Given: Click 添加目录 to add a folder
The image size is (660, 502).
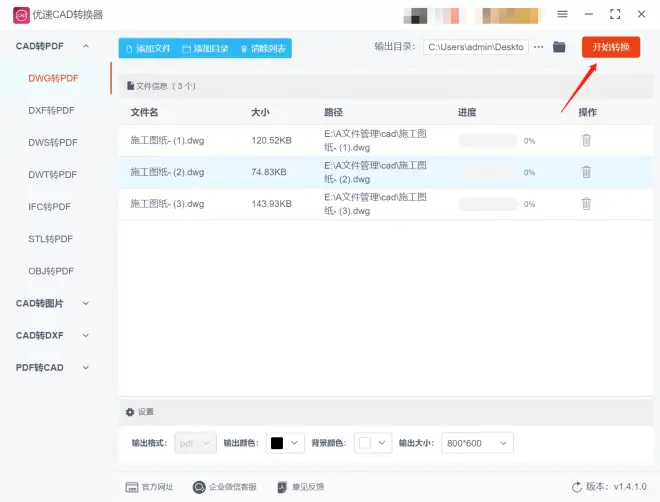Looking at the screenshot, I should pyautogui.click(x=205, y=48).
